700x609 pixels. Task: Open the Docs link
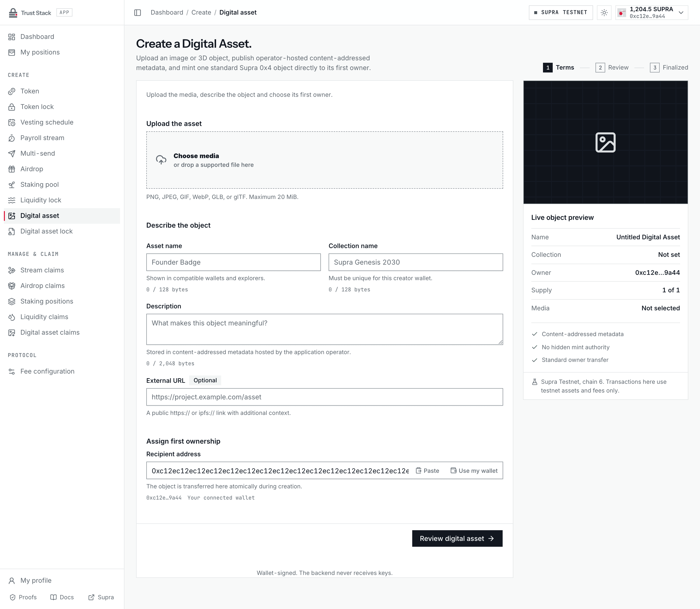62,597
